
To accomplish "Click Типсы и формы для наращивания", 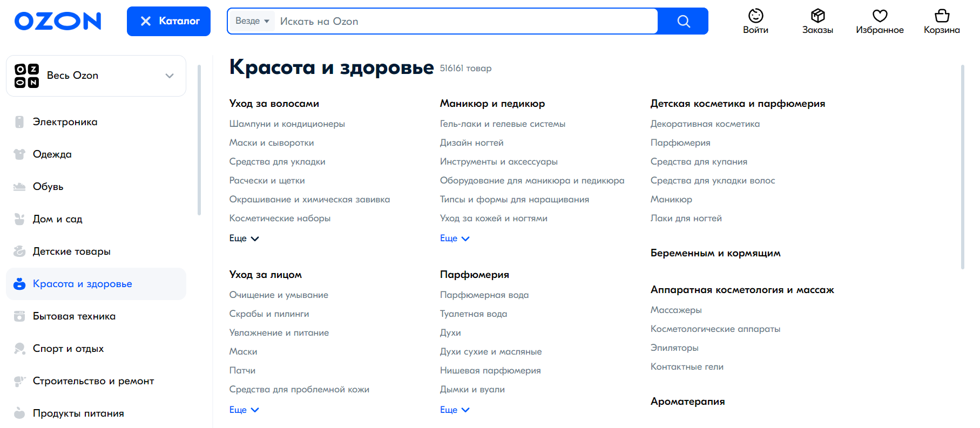I will point(515,200).
